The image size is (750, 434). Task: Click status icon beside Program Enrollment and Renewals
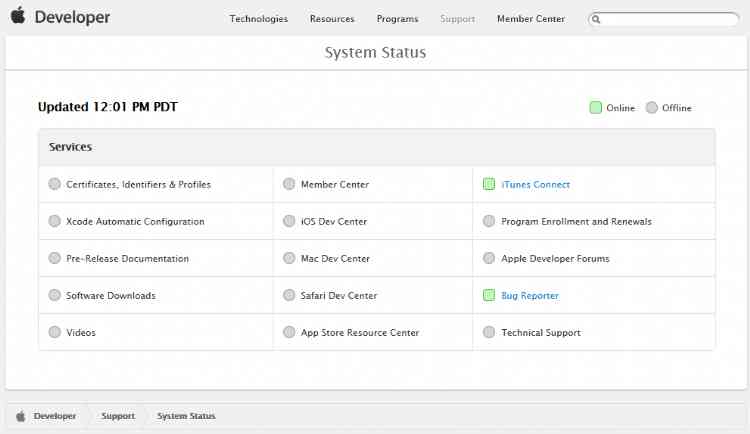489,221
